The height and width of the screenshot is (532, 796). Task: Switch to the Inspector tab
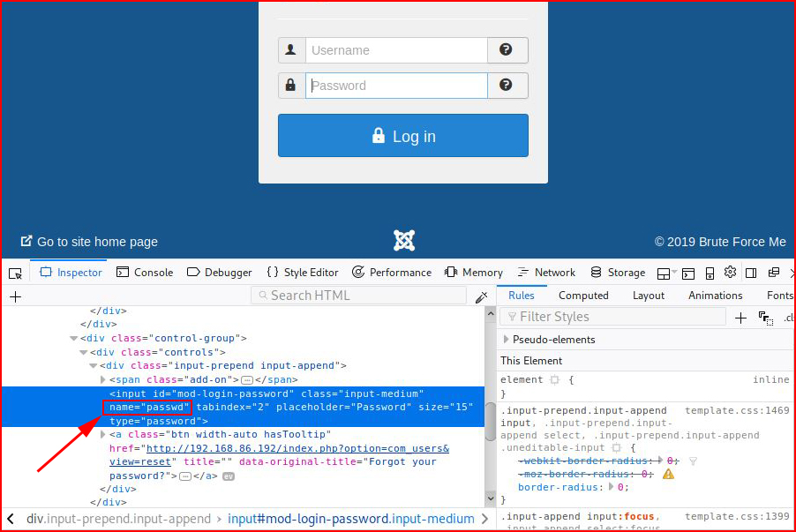[71, 273]
